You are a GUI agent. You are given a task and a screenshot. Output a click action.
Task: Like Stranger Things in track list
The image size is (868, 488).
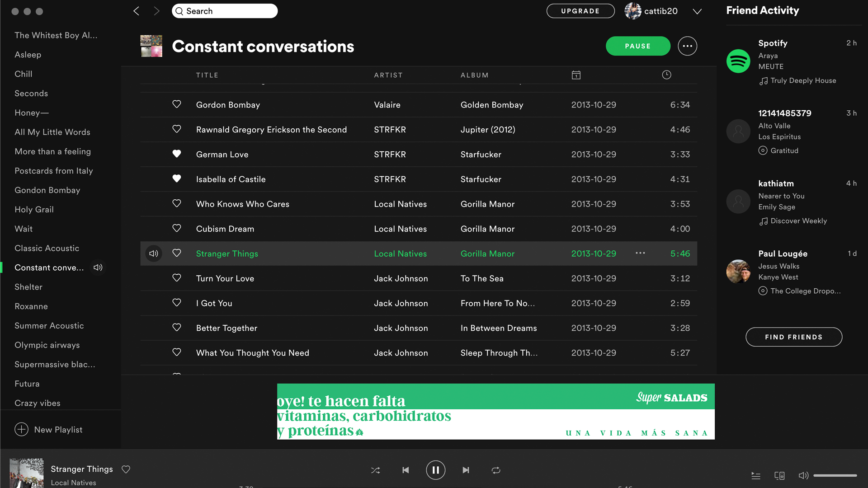(x=177, y=253)
